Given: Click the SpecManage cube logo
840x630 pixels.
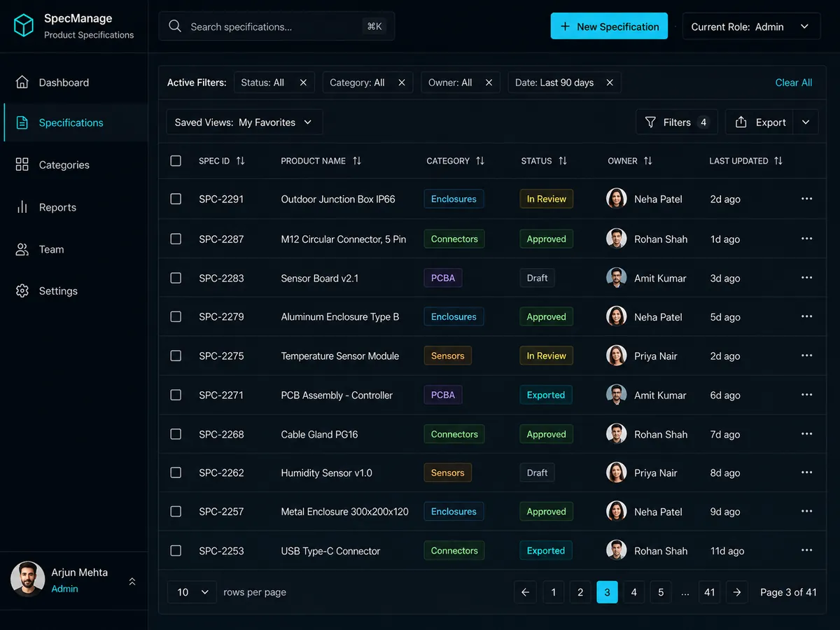Looking at the screenshot, I should point(24,26).
